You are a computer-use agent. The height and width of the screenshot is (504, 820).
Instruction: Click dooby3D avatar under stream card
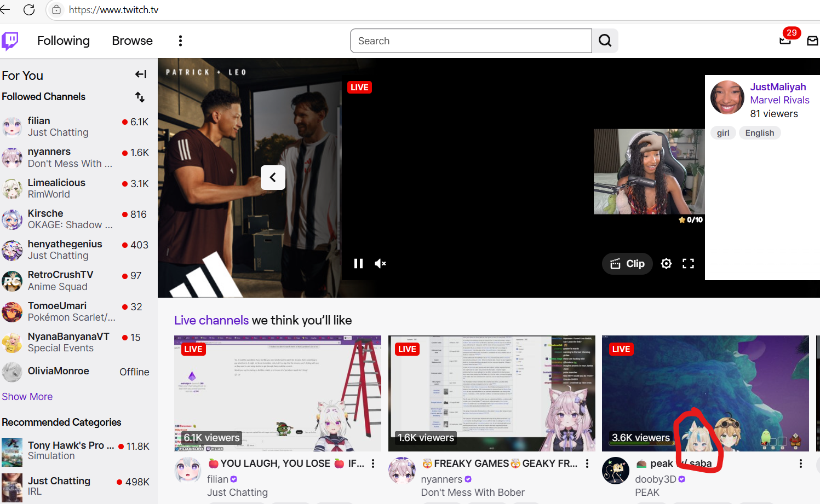[616, 471]
